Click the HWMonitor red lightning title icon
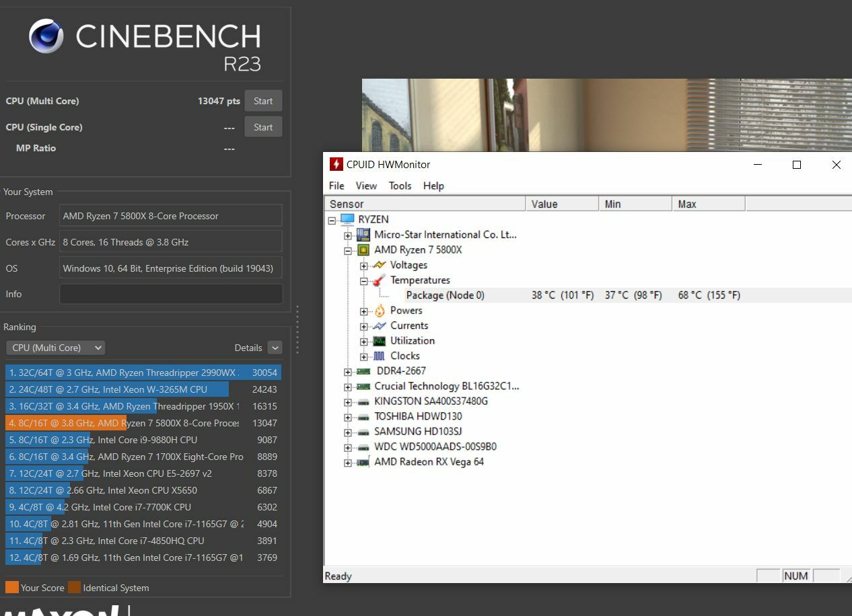Screen dimensions: 852x616 click(336, 164)
